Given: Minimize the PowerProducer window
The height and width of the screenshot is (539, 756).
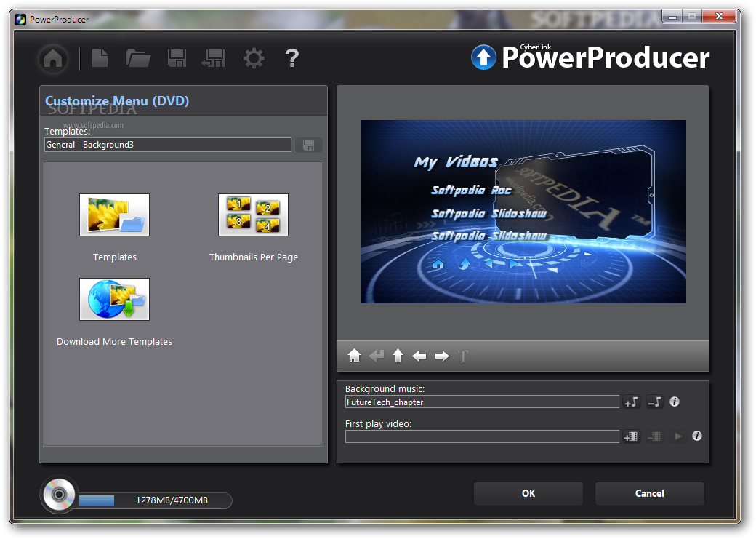Looking at the screenshot, I should pyautogui.click(x=672, y=17).
